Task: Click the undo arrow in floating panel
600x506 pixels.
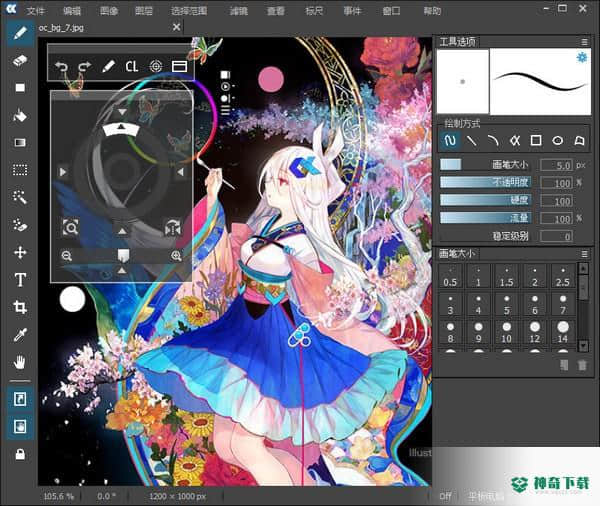Action: tap(61, 67)
